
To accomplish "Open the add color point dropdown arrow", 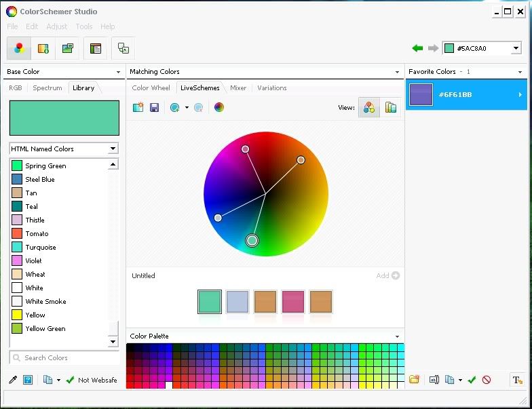I will coord(187,107).
